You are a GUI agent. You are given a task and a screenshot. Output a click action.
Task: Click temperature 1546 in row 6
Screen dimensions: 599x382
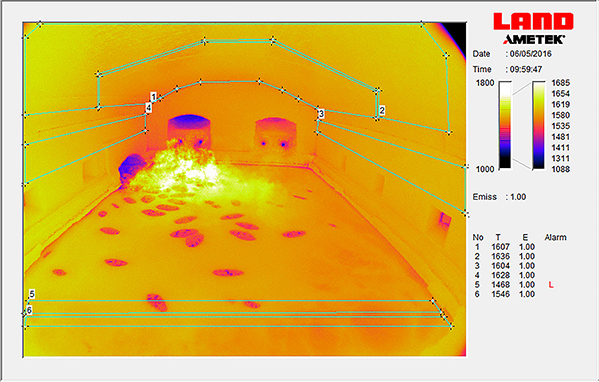pyautogui.click(x=500, y=294)
